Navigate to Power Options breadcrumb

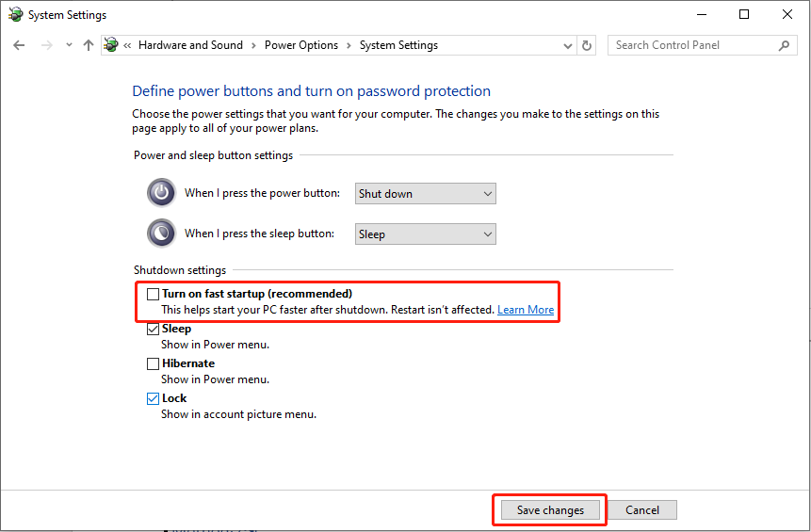coord(301,45)
